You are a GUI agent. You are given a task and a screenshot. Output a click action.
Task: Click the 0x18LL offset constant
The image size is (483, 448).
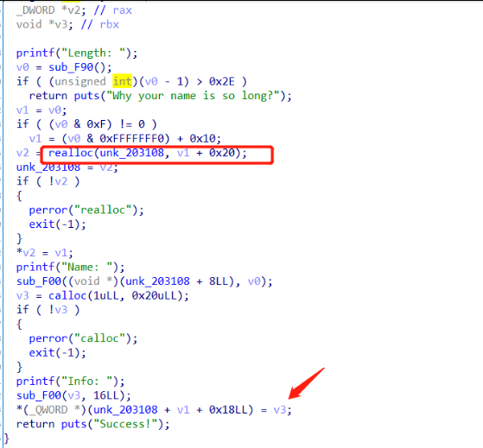228,410
